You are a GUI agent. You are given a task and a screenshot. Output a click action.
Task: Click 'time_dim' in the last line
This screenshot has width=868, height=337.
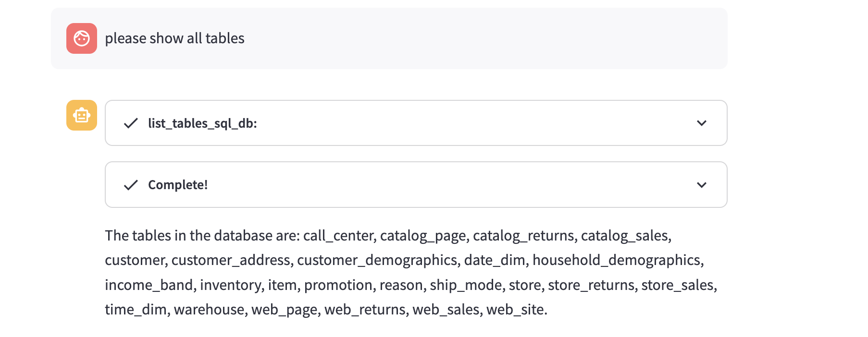(136, 310)
